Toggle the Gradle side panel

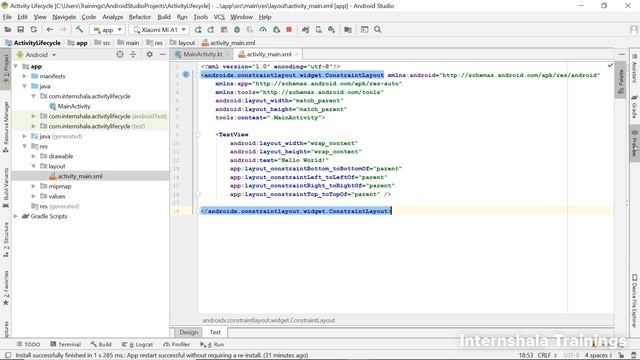(x=634, y=107)
